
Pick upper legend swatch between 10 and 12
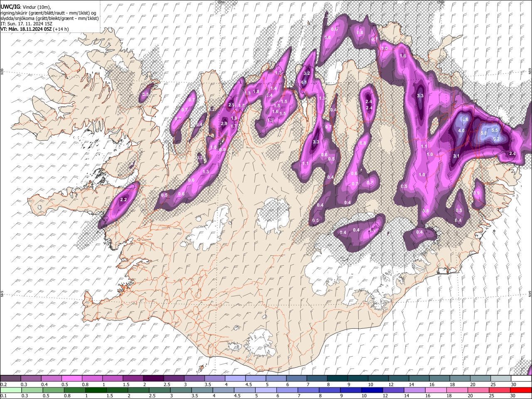click(377, 379)
